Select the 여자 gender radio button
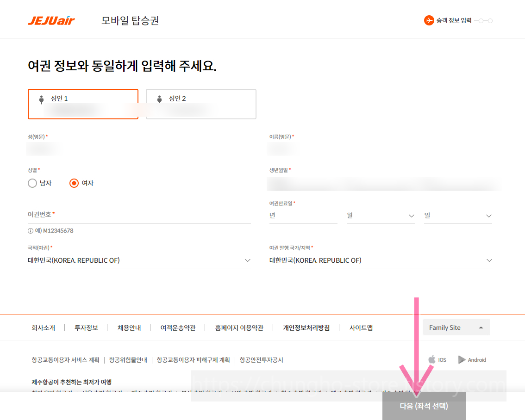525x420 pixels. [x=74, y=183]
